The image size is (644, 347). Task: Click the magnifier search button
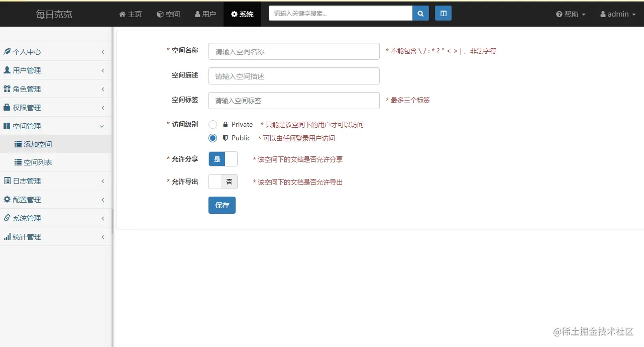(x=420, y=14)
